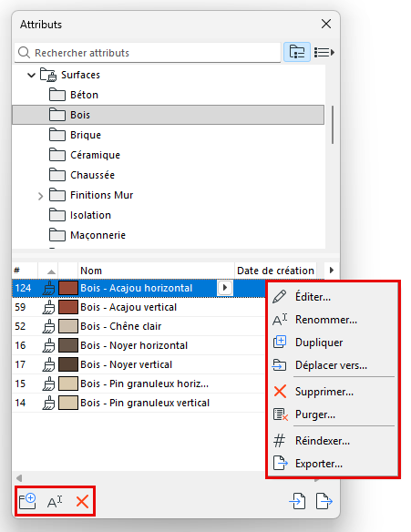Click the surface brush icon on row 17
The width and height of the screenshot is (411, 532).
[48, 364]
